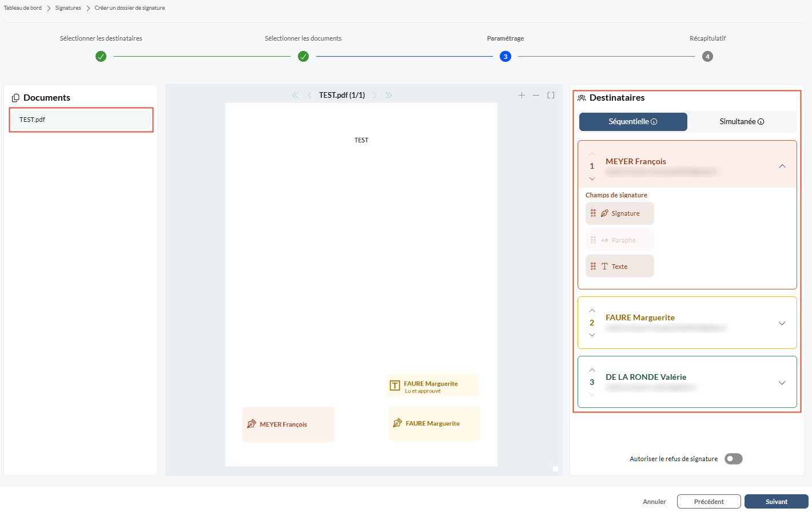Go to the last page of TEST.pdf
Screen dimensions: 812x512
pyautogui.click(x=389, y=96)
